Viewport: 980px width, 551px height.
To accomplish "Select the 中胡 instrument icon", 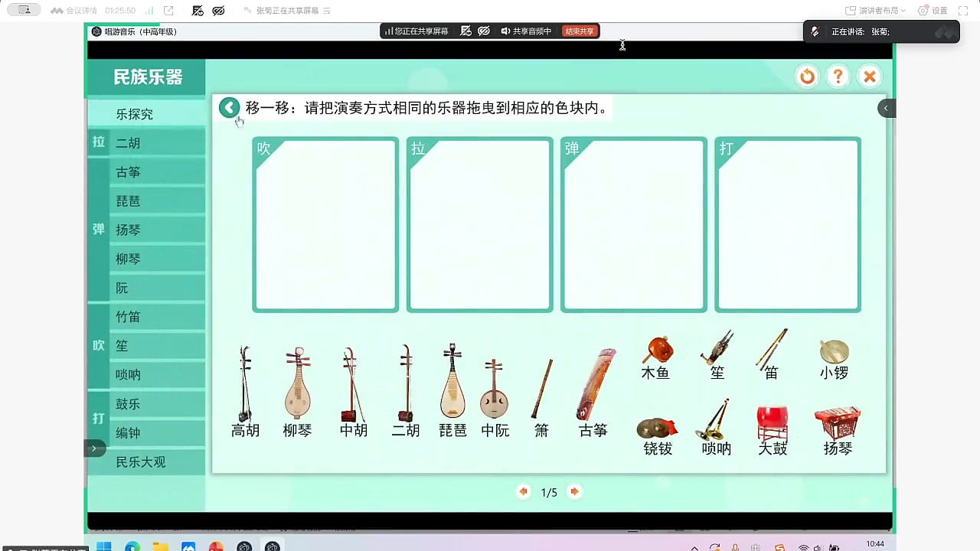I will click(351, 384).
